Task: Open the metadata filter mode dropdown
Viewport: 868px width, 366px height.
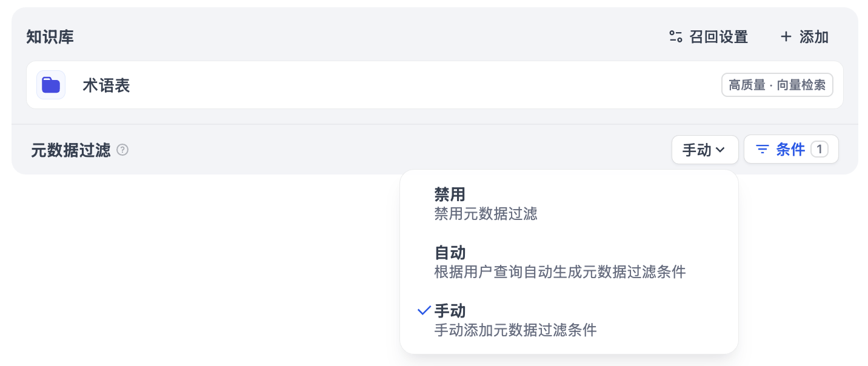Action: point(705,150)
